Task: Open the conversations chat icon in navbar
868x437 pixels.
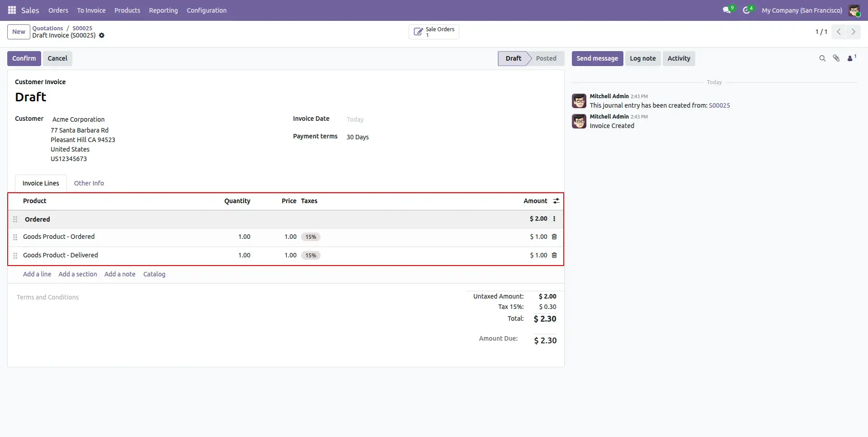Action: tap(726, 10)
